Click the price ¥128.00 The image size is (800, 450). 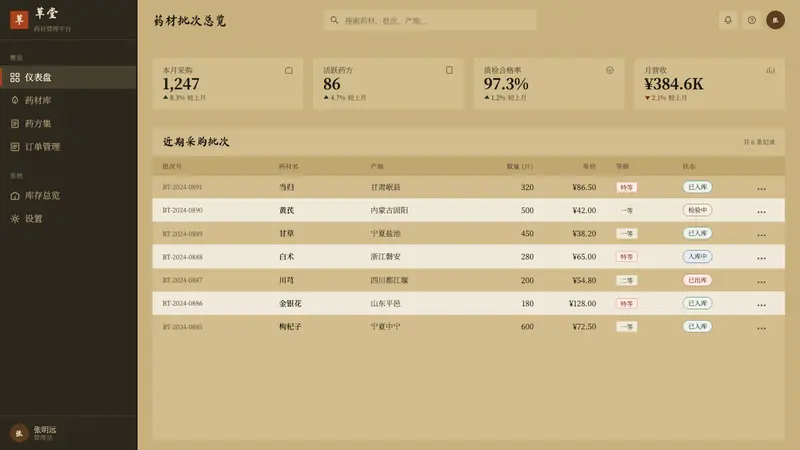[x=582, y=304]
